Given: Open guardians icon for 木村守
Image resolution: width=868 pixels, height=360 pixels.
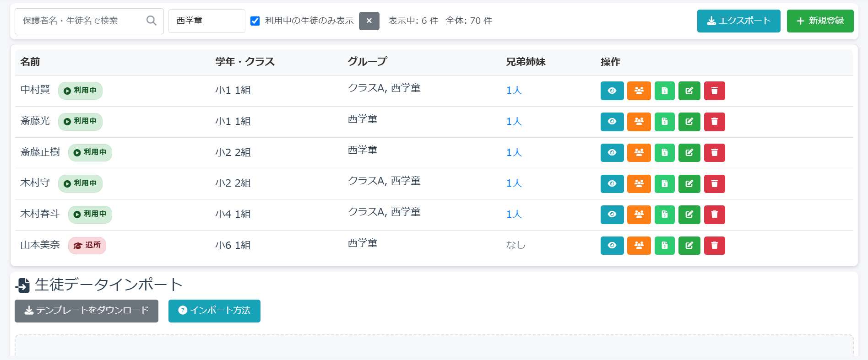Looking at the screenshot, I should [639, 183].
